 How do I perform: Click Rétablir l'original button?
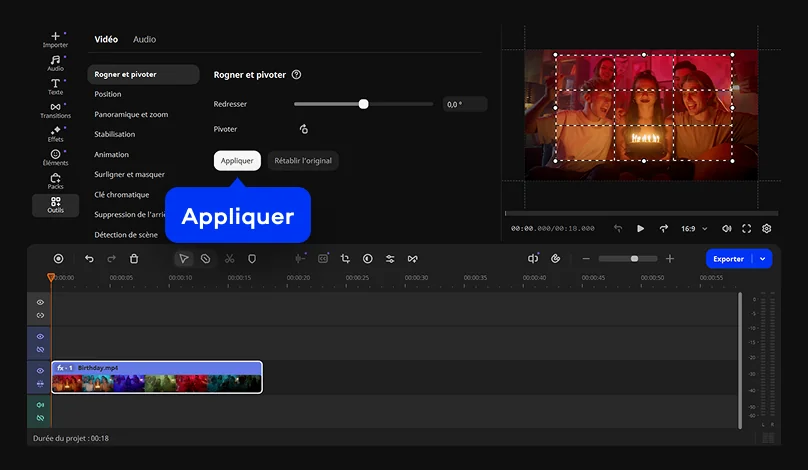[x=304, y=160]
